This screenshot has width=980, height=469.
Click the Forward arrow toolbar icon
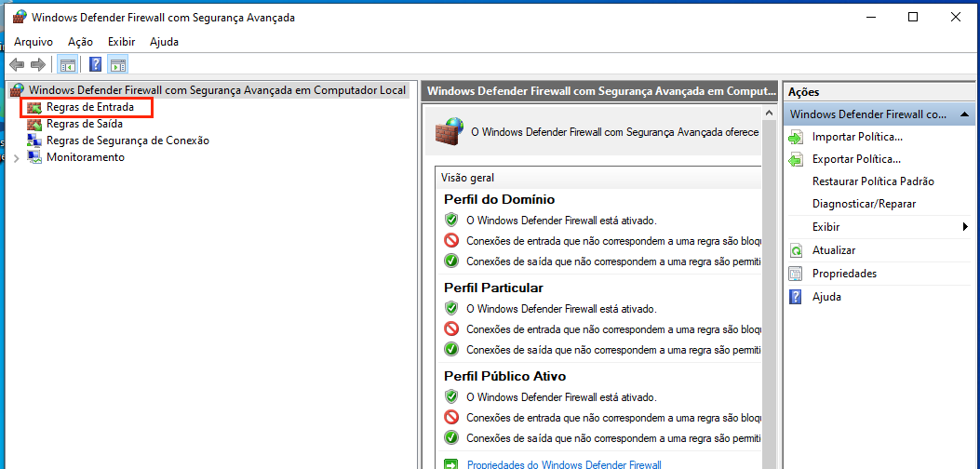38,64
